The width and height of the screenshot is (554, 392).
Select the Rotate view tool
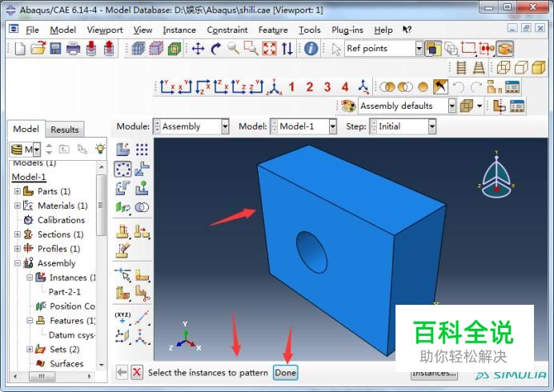216,48
